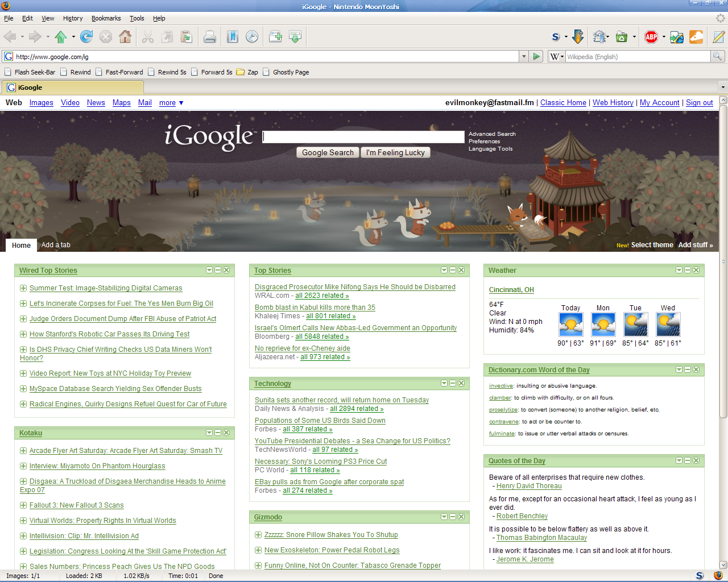The image size is (728, 582).
Task: Minimize the Technology gadget
Action: pos(453,383)
